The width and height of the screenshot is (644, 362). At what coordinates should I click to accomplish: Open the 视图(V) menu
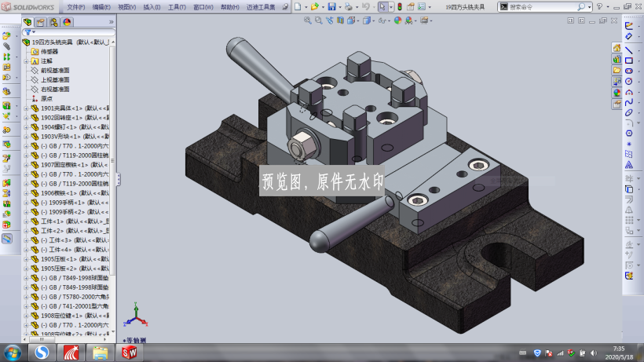(x=127, y=7)
